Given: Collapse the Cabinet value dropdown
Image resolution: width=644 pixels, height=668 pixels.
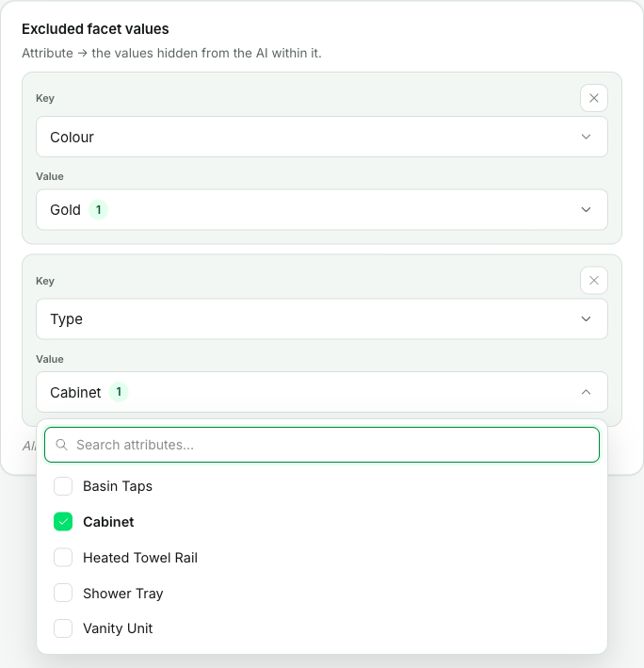Looking at the screenshot, I should click(x=322, y=392).
